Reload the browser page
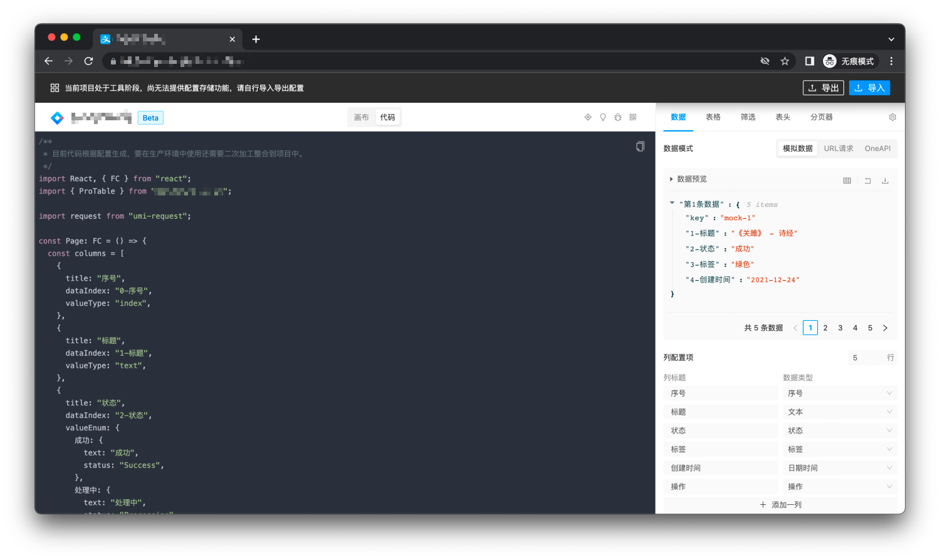The image size is (940, 560). (88, 61)
